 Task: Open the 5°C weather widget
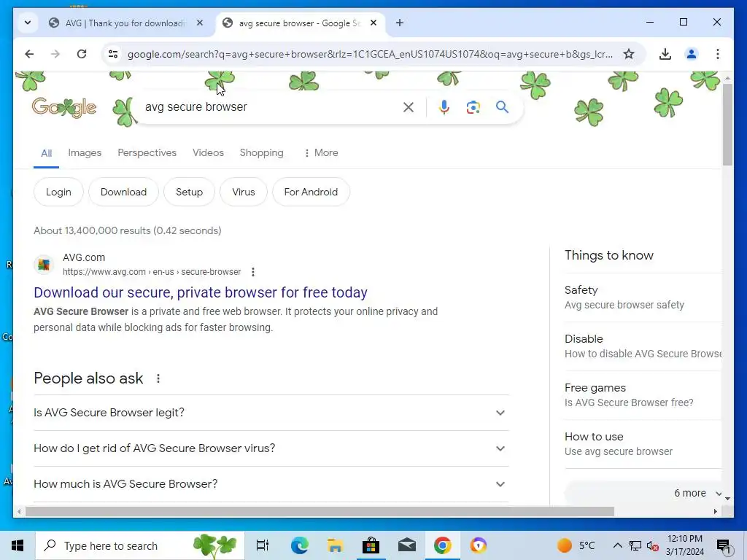(576, 545)
